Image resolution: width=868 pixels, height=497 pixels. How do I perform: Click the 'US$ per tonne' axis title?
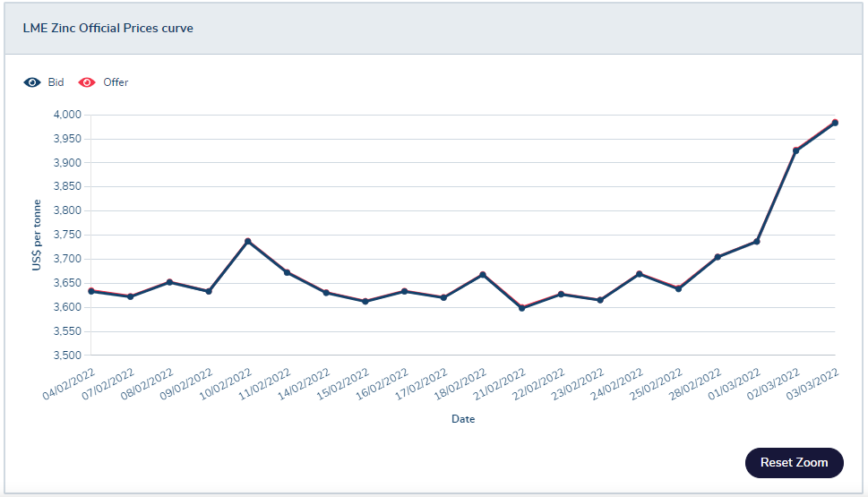coord(37,236)
